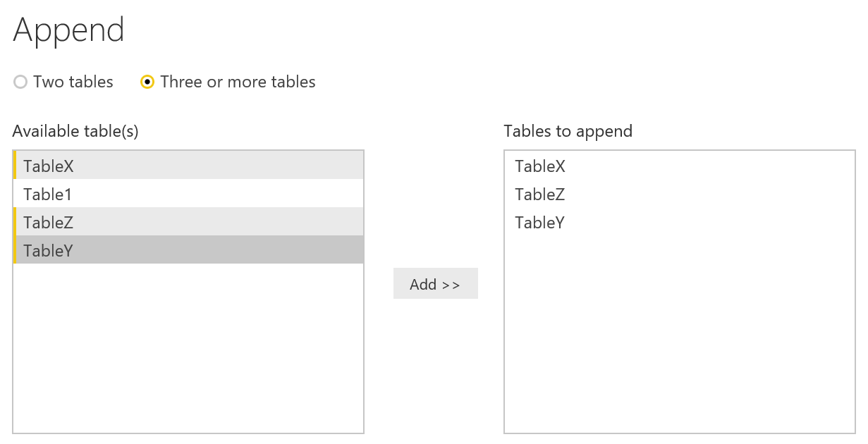
Task: Click the "Two tables" label text
Action: coord(72,82)
